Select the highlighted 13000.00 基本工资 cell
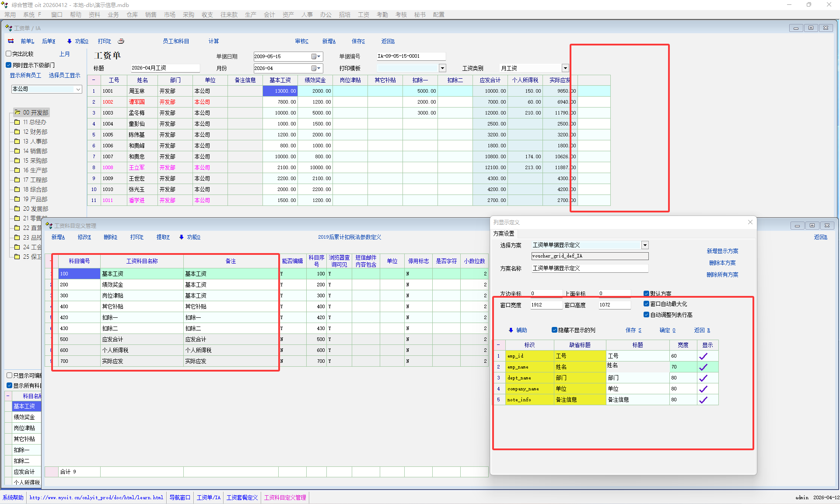The width and height of the screenshot is (840, 504). point(280,91)
